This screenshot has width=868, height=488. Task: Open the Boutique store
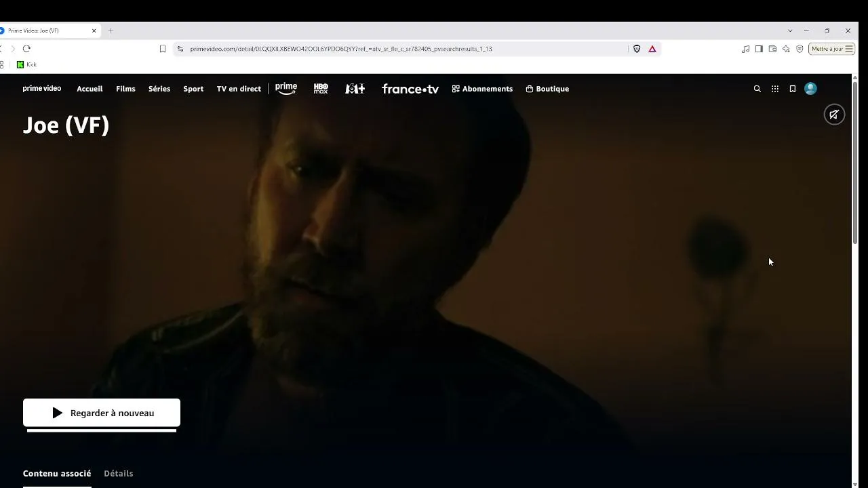point(547,89)
